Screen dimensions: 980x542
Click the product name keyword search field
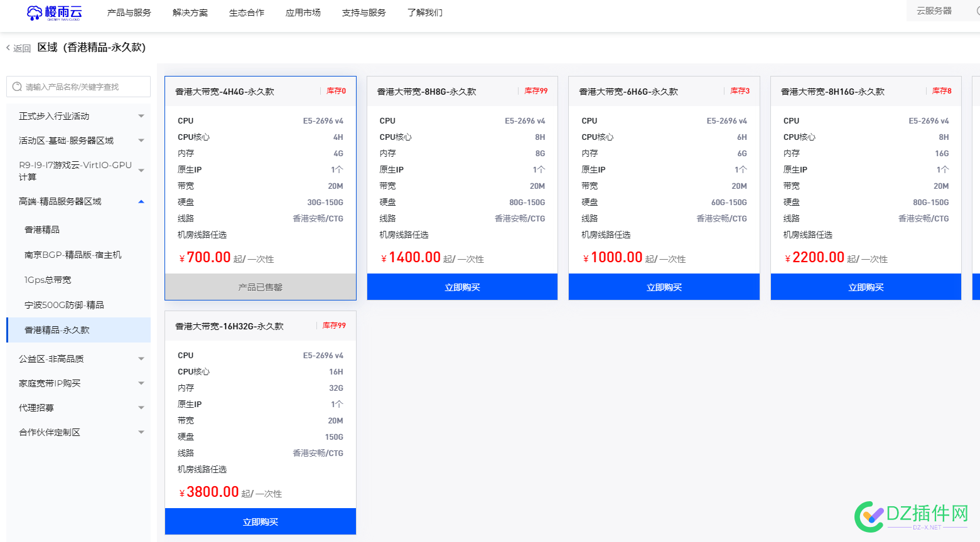pyautogui.click(x=78, y=87)
